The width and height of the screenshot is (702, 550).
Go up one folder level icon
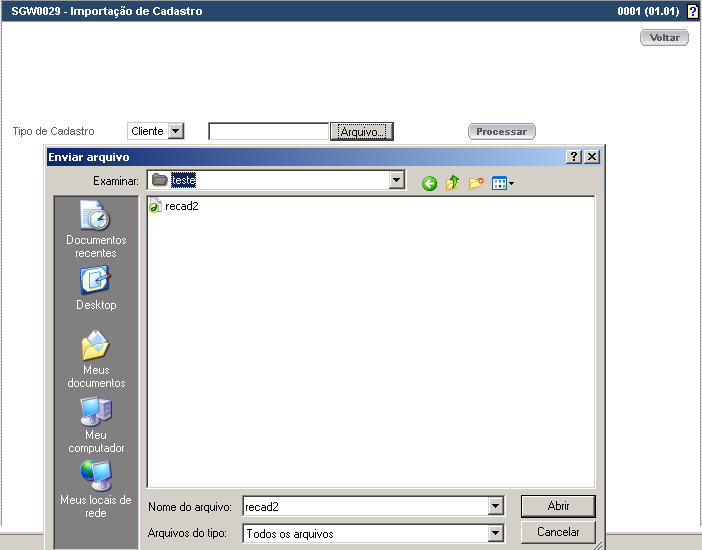point(453,183)
